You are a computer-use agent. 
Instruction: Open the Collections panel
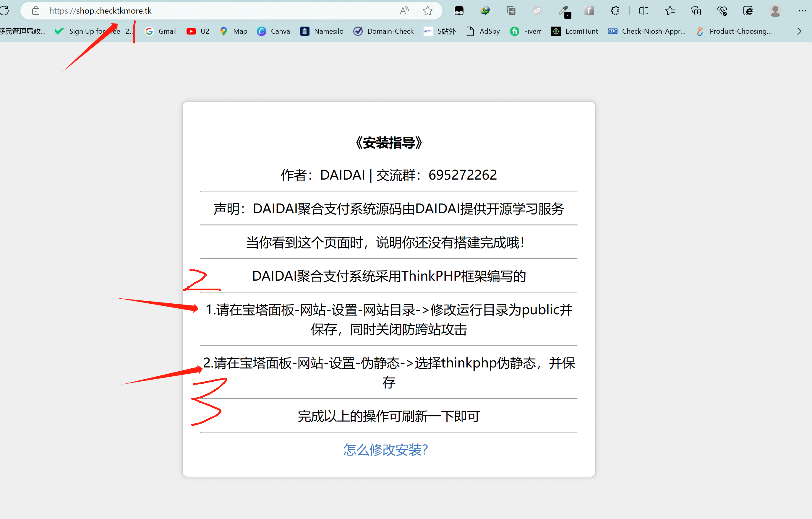[x=696, y=11]
